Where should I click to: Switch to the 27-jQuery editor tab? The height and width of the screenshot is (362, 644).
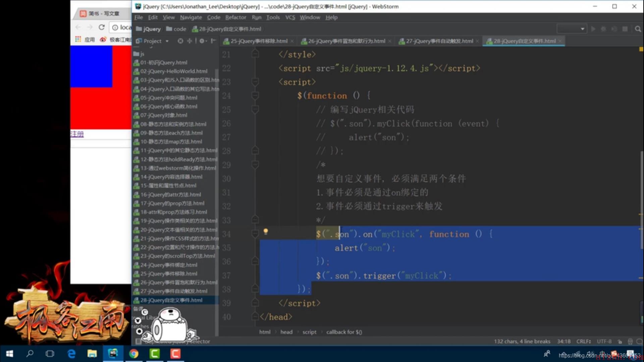[436, 41]
